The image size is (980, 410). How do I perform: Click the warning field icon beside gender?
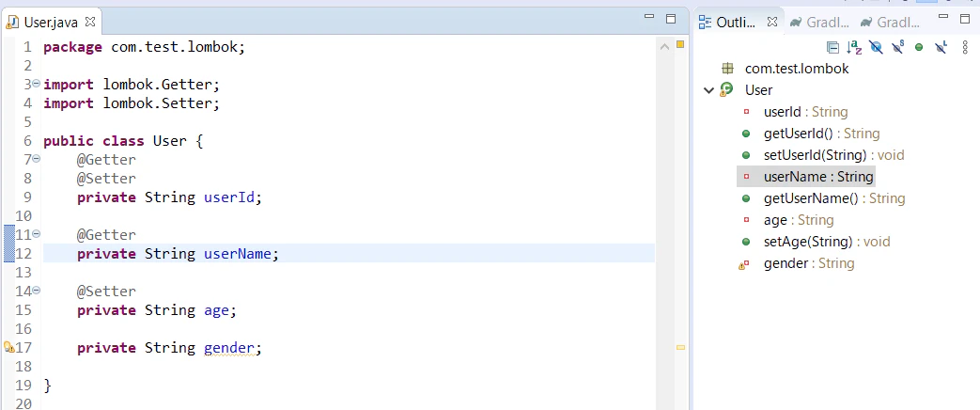[744, 264]
